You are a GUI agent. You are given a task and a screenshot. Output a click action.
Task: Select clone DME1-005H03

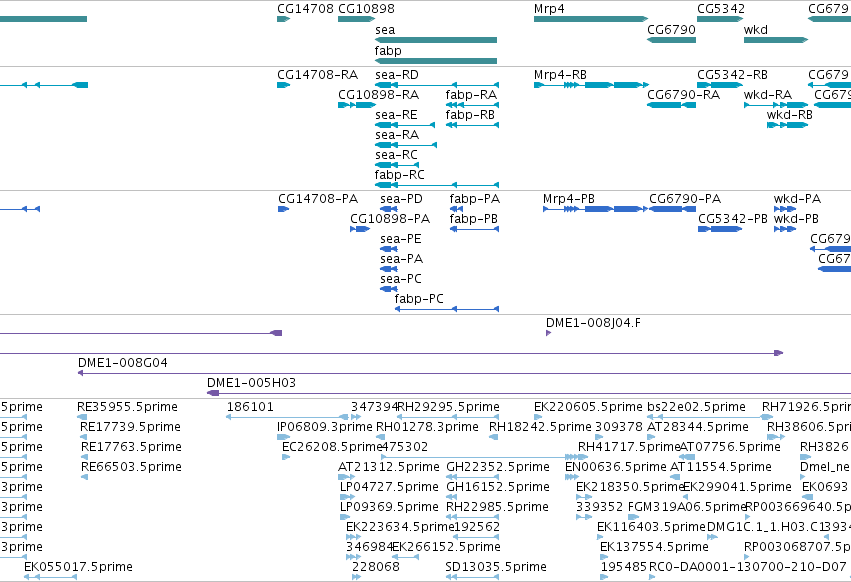(x=529, y=393)
